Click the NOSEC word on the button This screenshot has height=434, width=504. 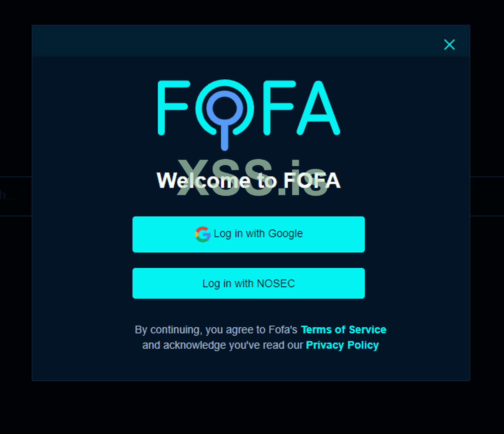tap(276, 284)
